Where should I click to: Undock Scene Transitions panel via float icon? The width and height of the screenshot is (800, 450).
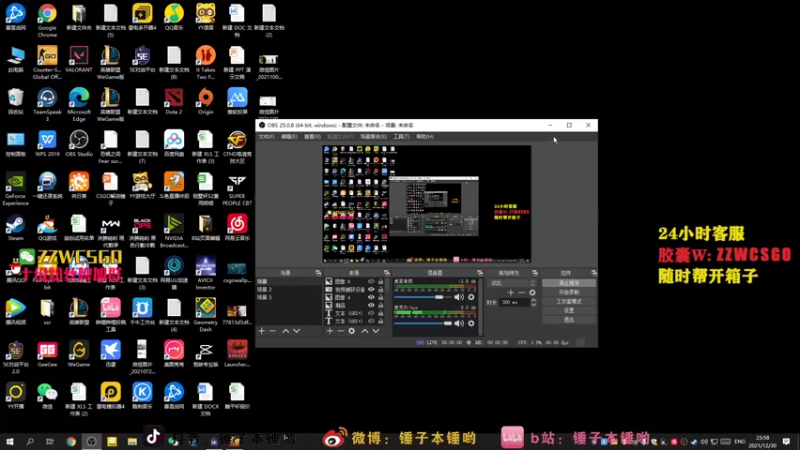click(535, 273)
